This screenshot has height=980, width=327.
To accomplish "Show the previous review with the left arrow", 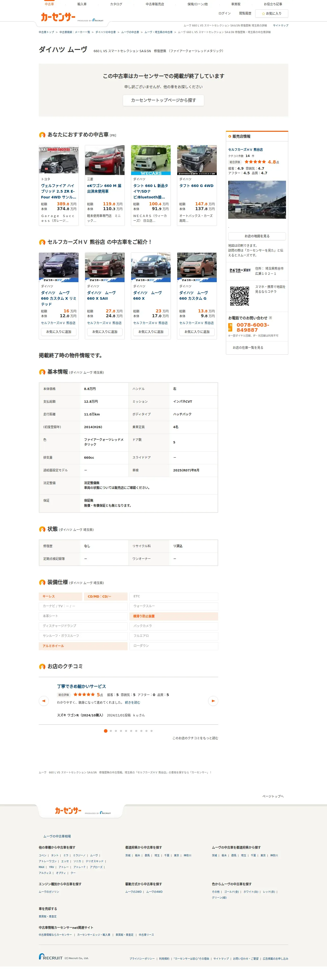I will tap(43, 700).
